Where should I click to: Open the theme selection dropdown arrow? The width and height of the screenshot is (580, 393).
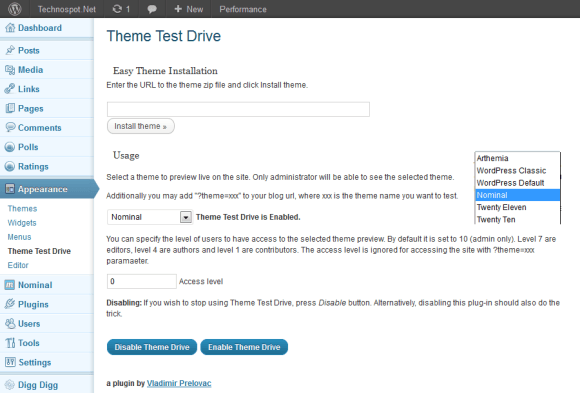pyautogui.click(x=186, y=217)
